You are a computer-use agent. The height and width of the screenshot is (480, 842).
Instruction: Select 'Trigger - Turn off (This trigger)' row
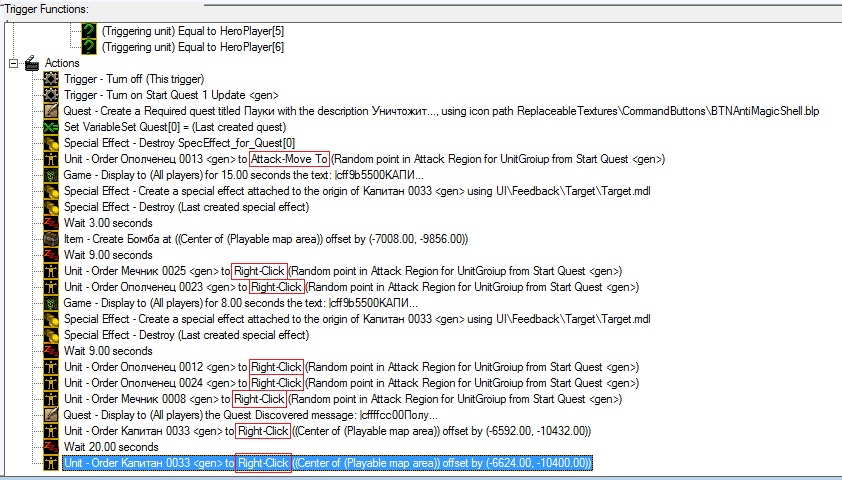click(134, 79)
